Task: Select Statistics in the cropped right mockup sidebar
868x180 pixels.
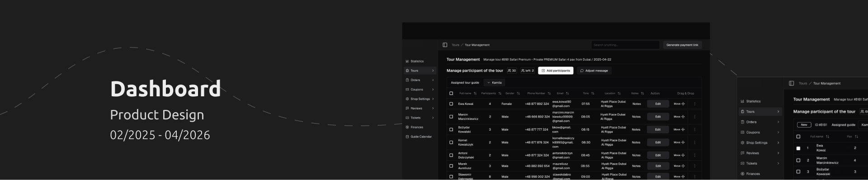Action: [x=753, y=101]
